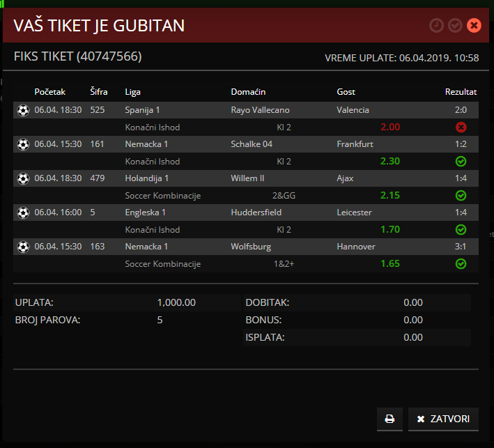This screenshot has height=448, width=494.
Task: Click the green odds value 2.15
Action: 390,195
